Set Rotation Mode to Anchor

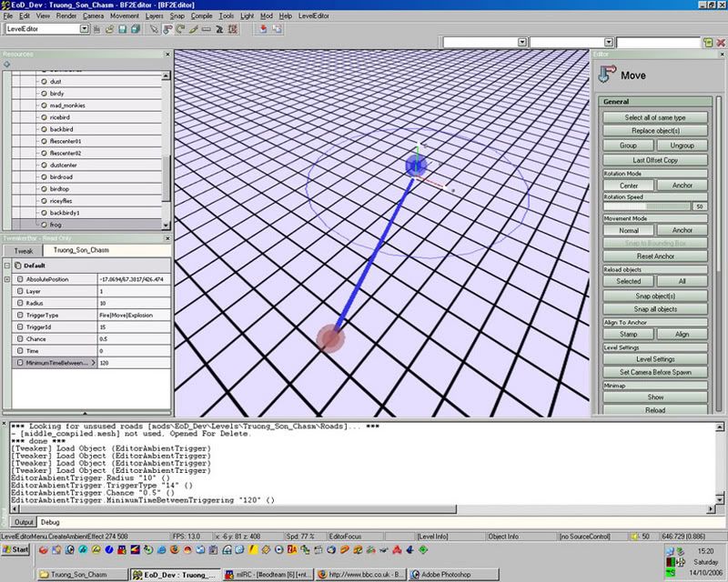click(682, 186)
